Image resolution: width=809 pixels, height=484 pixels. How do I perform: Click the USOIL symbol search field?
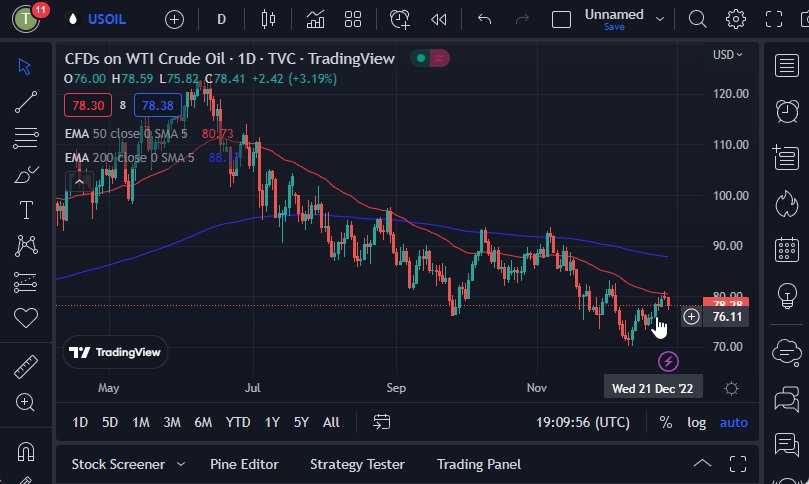click(106, 19)
